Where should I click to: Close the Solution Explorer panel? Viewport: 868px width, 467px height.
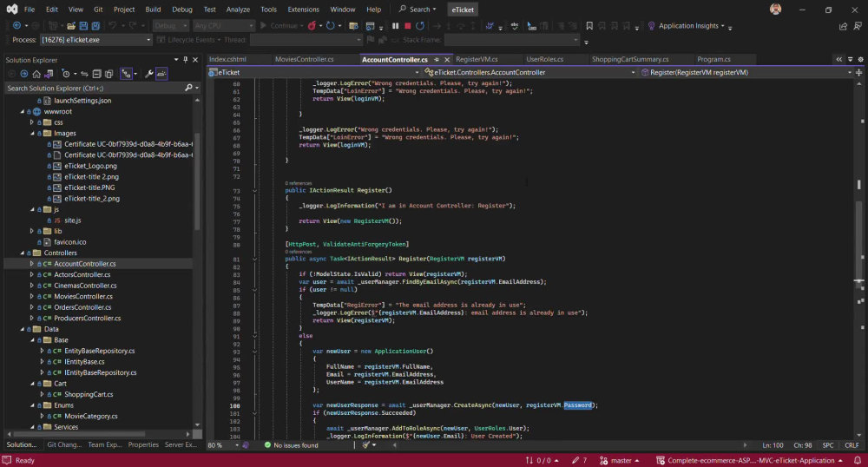click(195, 60)
